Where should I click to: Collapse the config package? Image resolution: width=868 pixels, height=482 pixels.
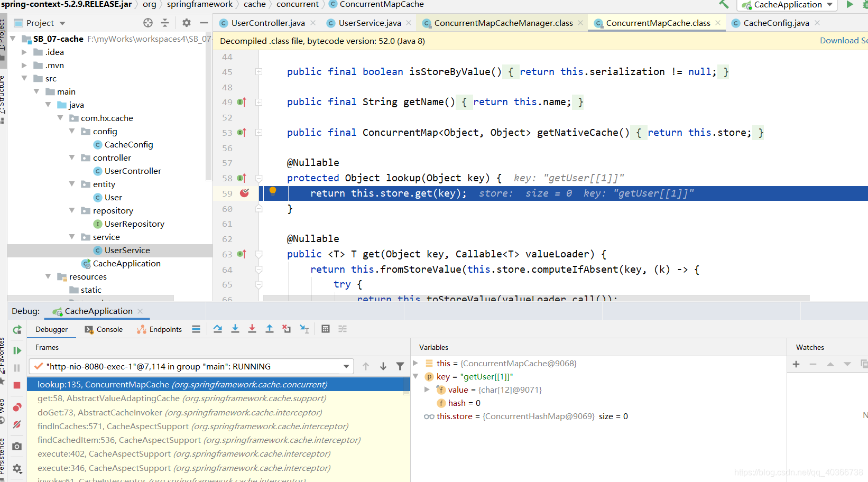click(x=72, y=131)
